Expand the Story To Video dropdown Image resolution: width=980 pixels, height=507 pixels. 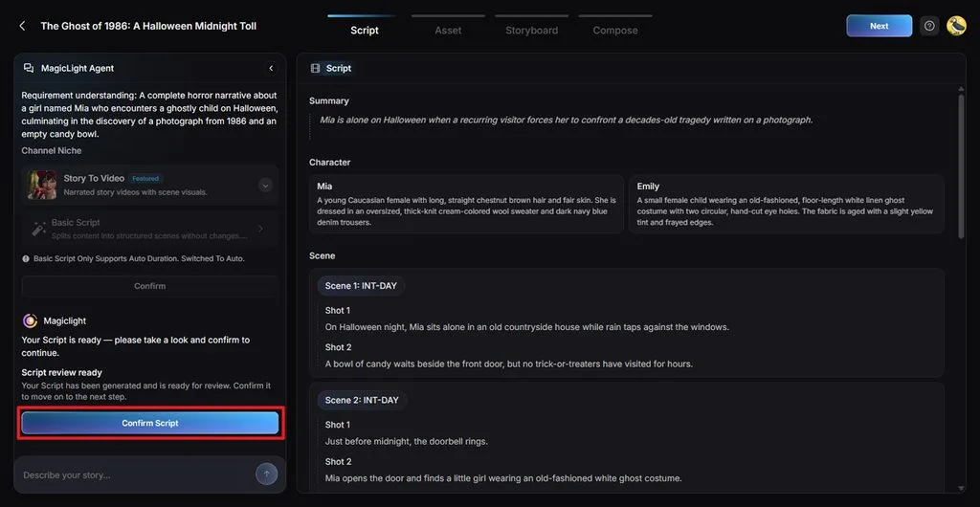(x=266, y=185)
